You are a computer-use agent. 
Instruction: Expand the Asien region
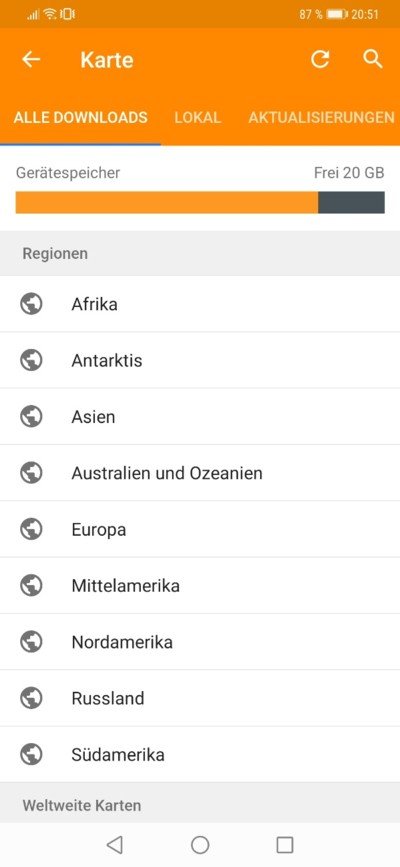click(200, 417)
